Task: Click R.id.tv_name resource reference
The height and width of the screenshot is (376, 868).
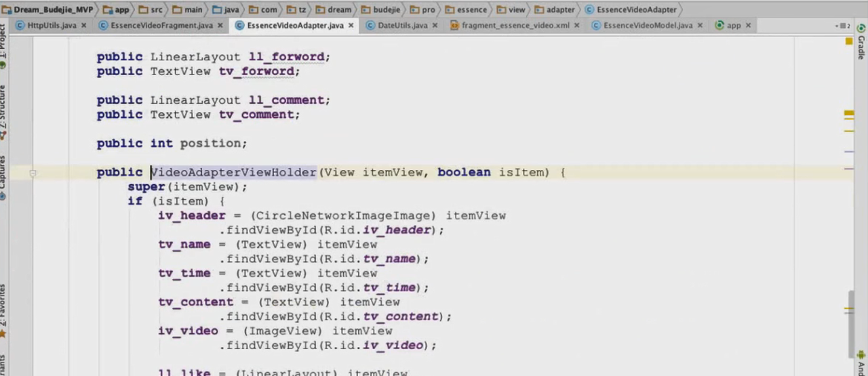Action: pyautogui.click(x=370, y=259)
